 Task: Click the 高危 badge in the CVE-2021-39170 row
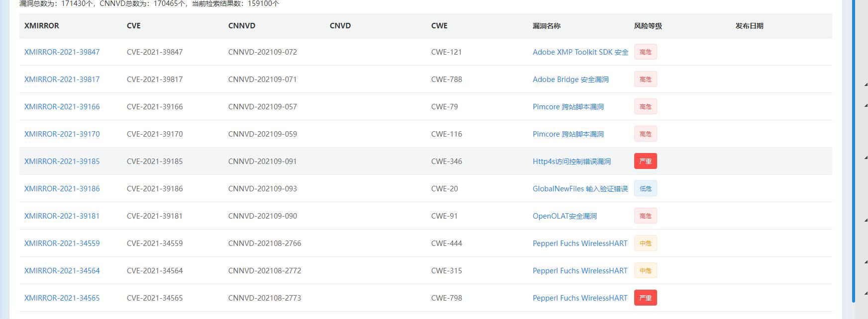click(x=646, y=134)
